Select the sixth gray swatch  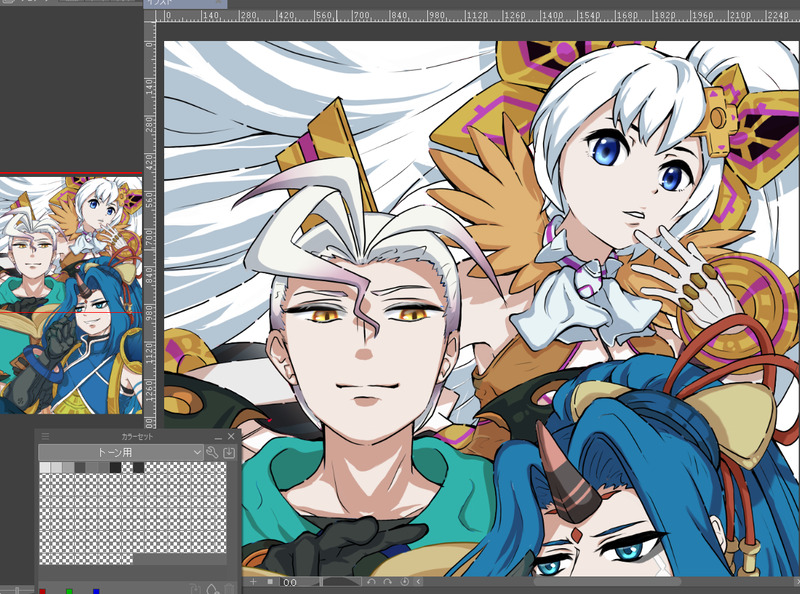[x=104, y=467]
